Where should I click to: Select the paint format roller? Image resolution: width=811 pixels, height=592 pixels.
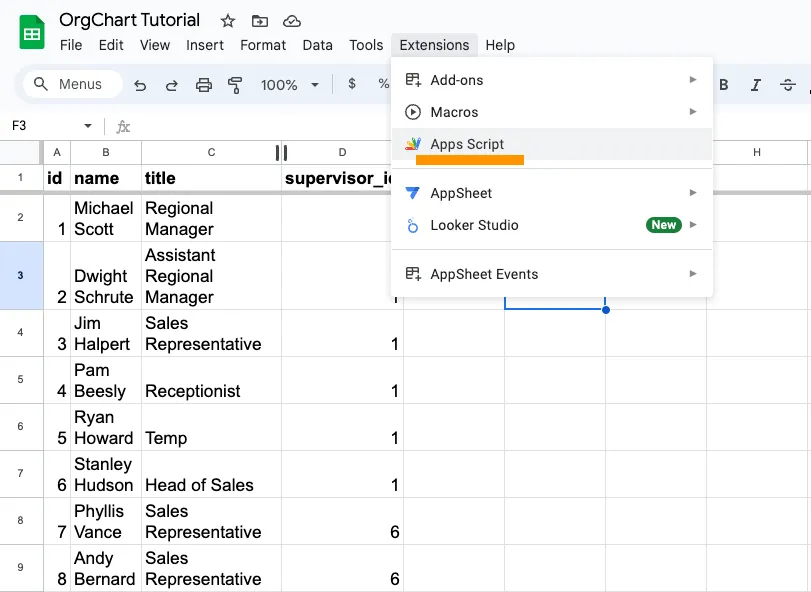[x=236, y=85]
